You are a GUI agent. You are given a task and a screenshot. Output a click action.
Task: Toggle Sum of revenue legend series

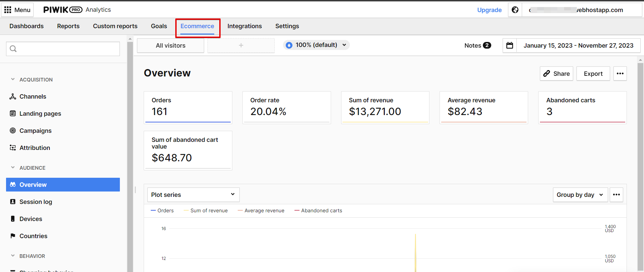[206, 211]
